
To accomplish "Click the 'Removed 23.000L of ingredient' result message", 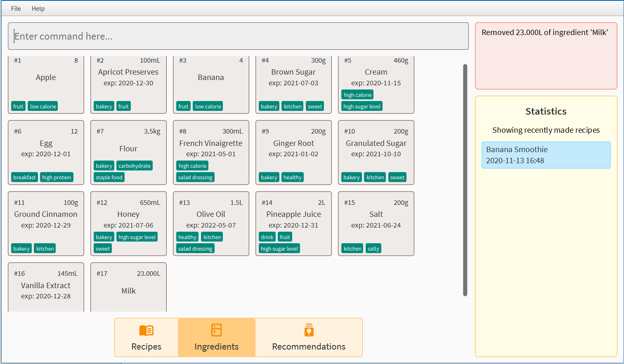I will (x=545, y=33).
